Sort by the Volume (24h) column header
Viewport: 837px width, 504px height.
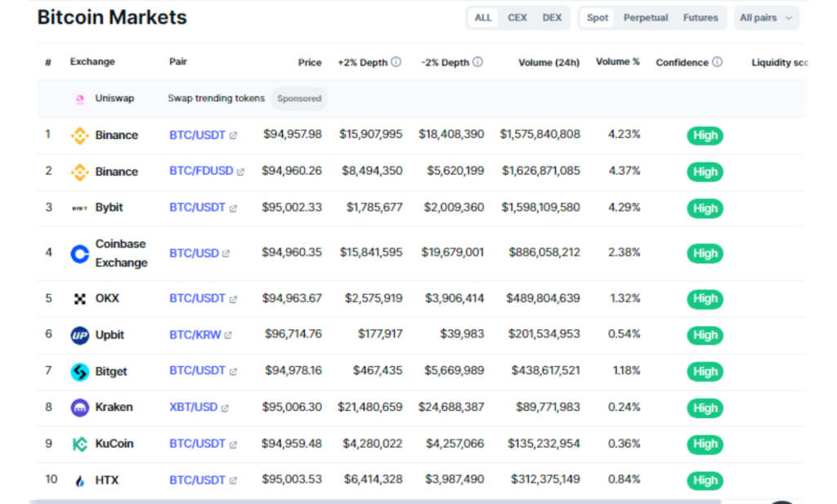coord(548,62)
